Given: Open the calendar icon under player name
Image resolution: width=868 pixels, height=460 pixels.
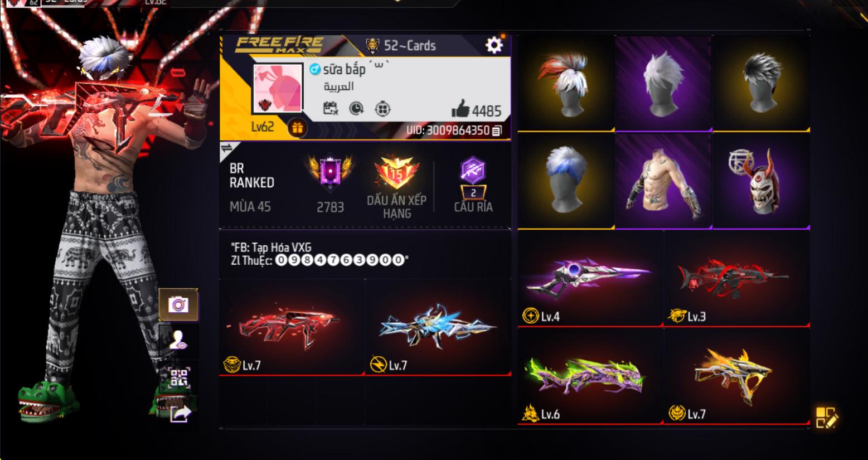Looking at the screenshot, I should 331,109.
